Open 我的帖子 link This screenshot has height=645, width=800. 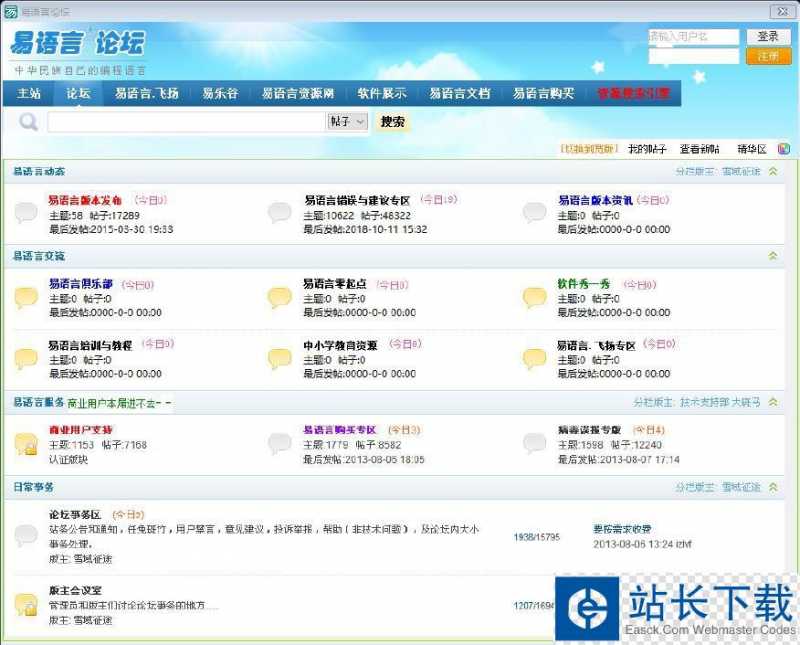(647, 149)
